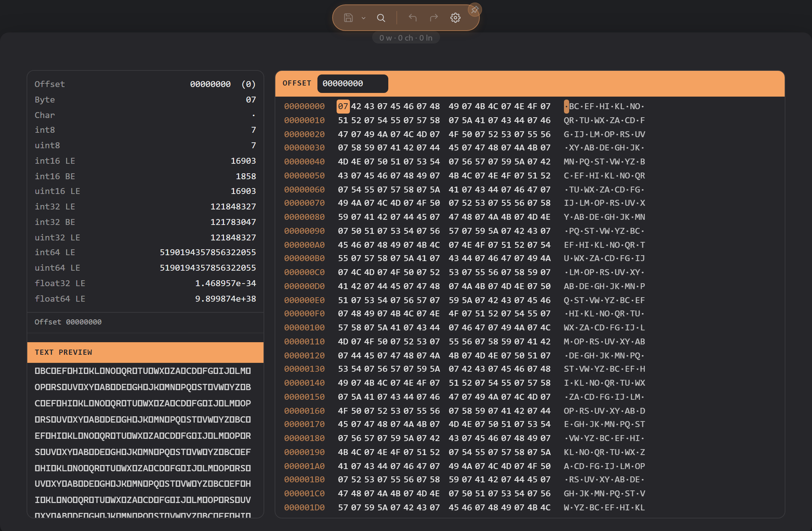Select offset row 00000010
The image size is (812, 531).
(304, 121)
